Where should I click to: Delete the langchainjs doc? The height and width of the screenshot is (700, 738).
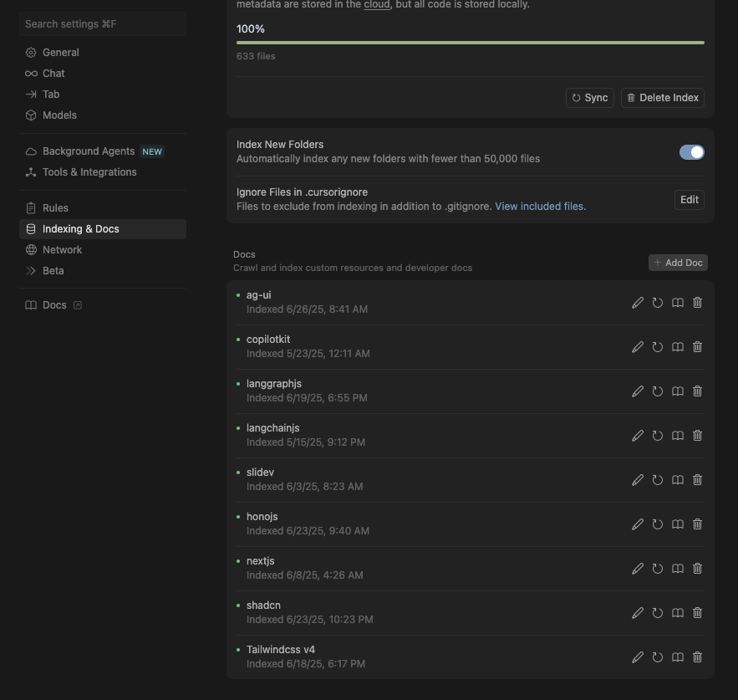point(698,436)
